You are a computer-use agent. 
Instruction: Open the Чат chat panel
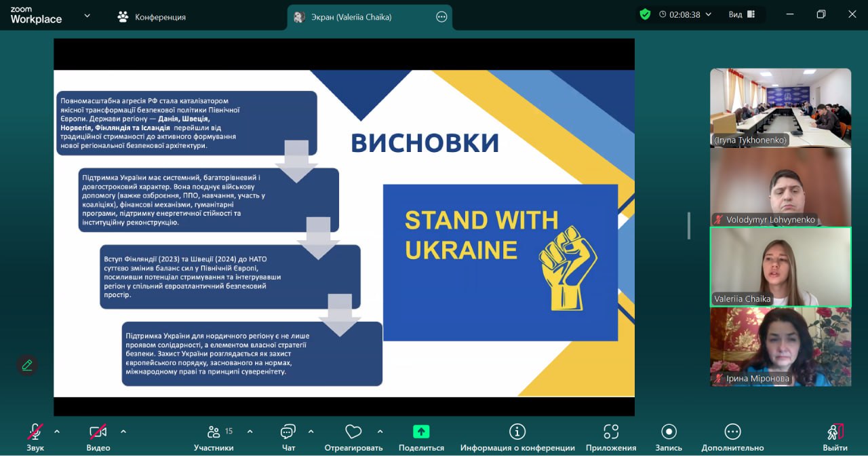click(288, 432)
